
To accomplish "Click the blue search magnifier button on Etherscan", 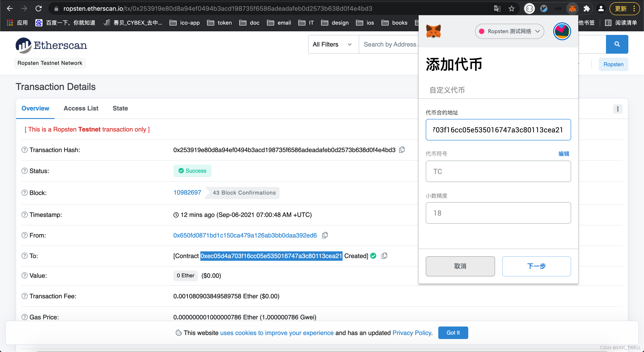I will coord(617,44).
